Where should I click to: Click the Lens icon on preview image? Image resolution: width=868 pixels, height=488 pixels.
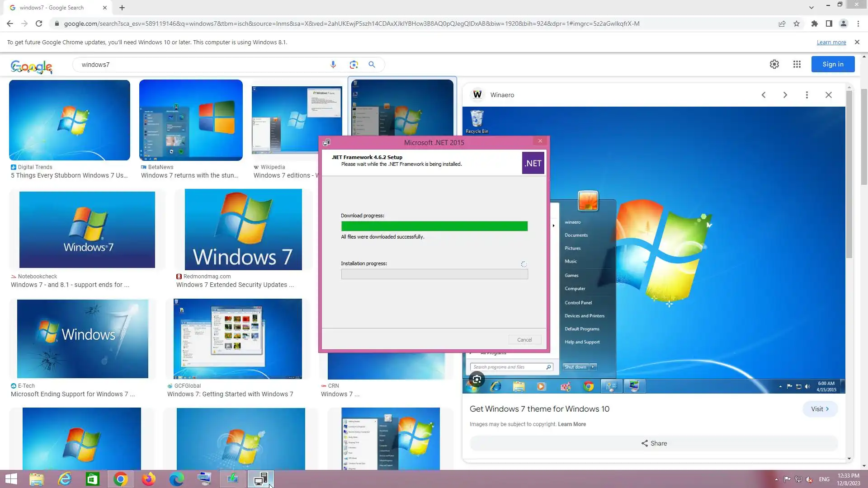[x=476, y=380]
